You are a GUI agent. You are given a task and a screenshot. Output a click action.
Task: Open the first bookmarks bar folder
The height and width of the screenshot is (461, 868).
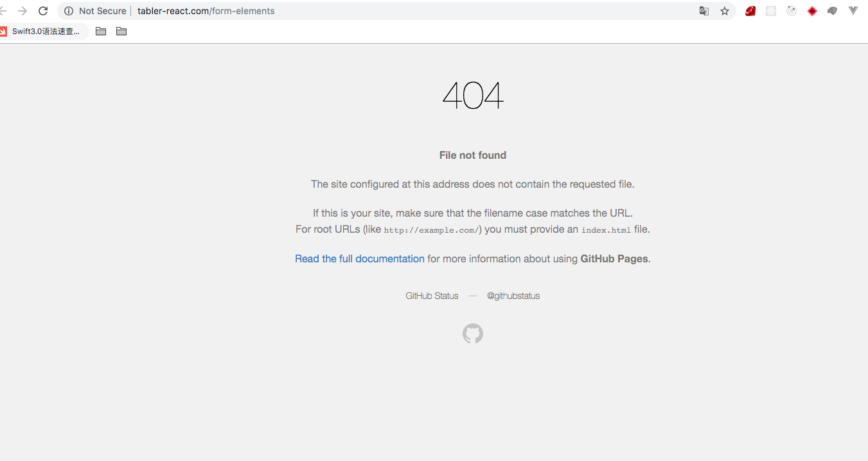click(x=100, y=31)
